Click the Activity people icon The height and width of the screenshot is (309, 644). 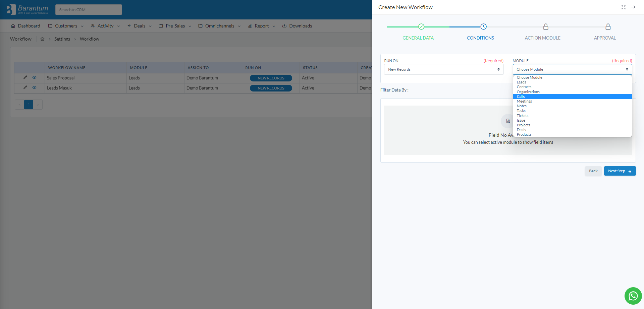[x=93, y=26]
